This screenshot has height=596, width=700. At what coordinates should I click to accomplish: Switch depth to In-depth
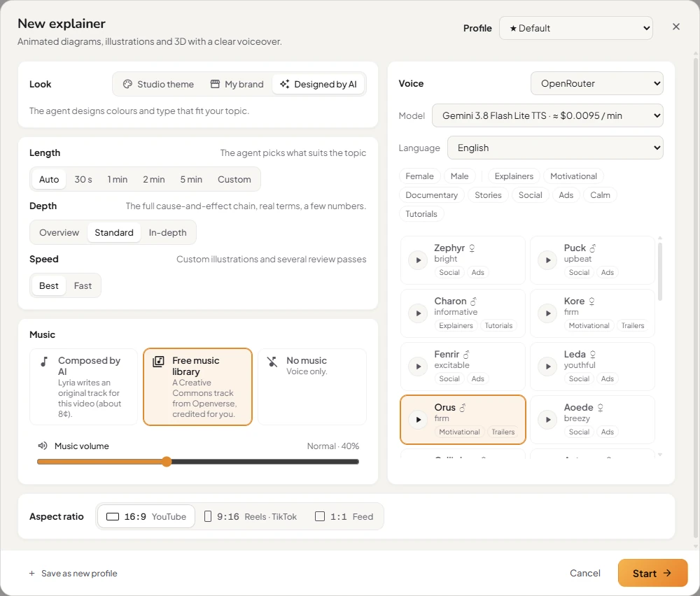click(x=168, y=232)
